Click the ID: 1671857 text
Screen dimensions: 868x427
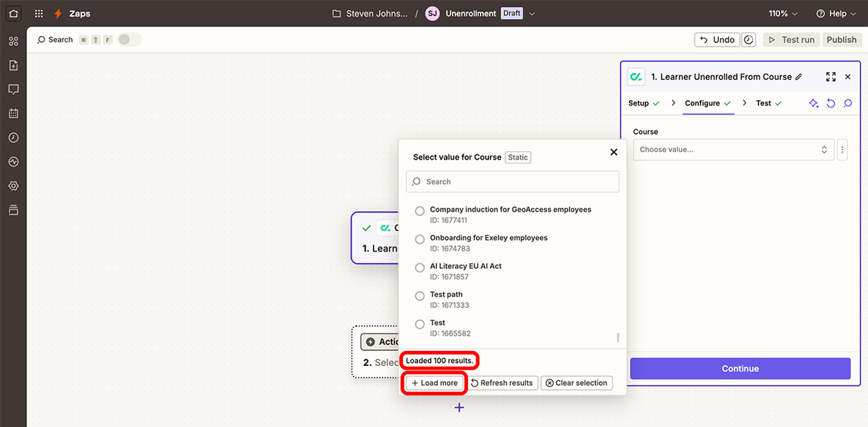[448, 276]
